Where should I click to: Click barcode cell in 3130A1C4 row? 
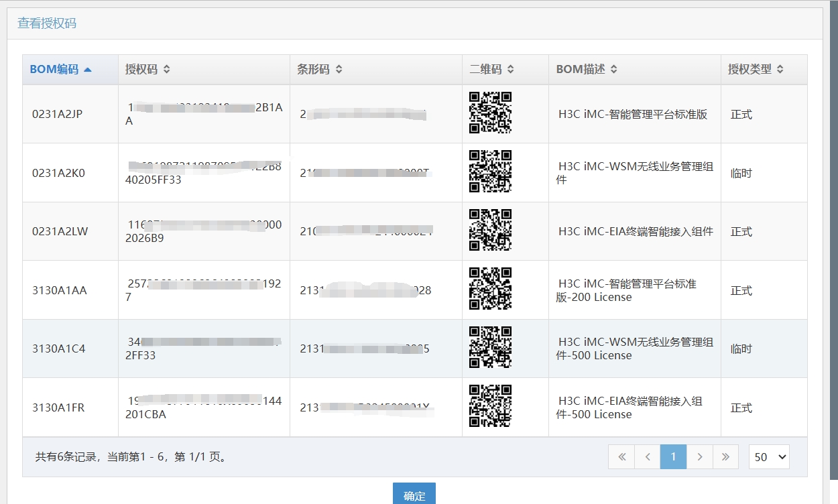coord(376,349)
